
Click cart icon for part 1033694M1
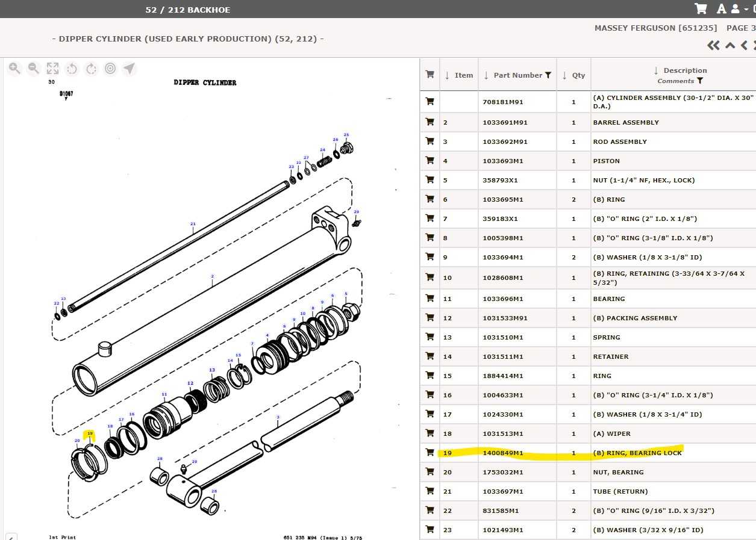click(x=430, y=257)
